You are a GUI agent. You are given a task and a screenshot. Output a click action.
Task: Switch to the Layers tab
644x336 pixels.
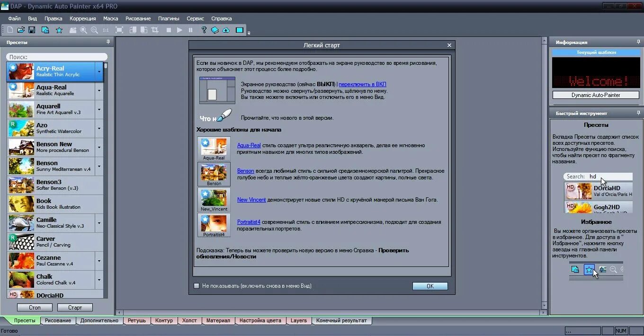[x=299, y=320]
